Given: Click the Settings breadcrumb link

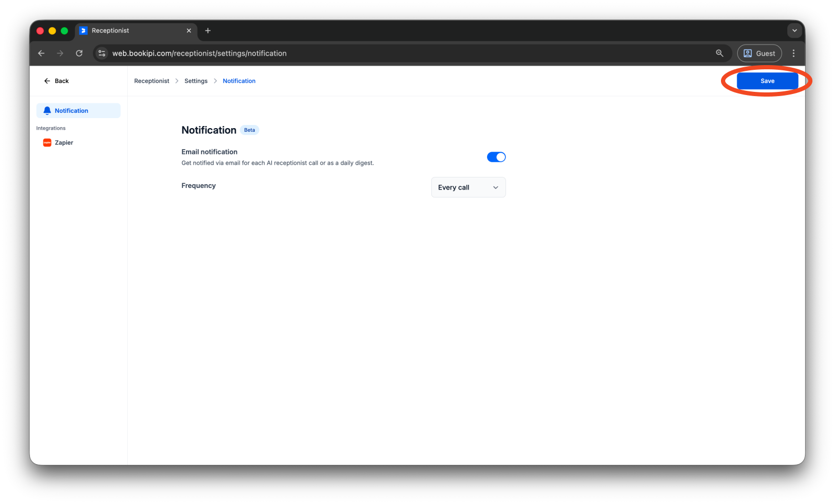Looking at the screenshot, I should [196, 81].
